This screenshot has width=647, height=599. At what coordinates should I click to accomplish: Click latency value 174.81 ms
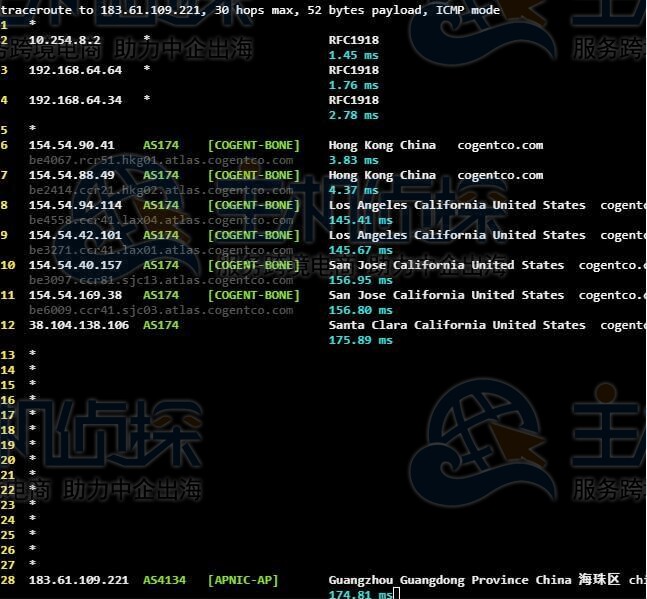click(x=361, y=594)
